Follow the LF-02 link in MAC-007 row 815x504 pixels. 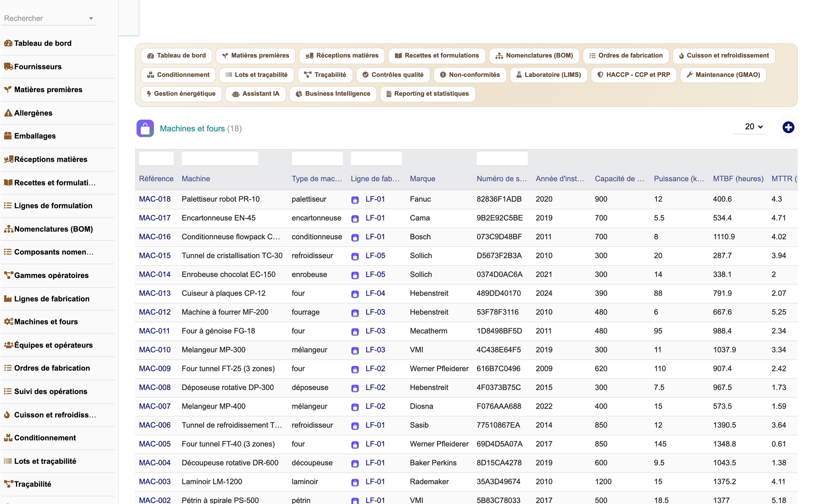(375, 406)
